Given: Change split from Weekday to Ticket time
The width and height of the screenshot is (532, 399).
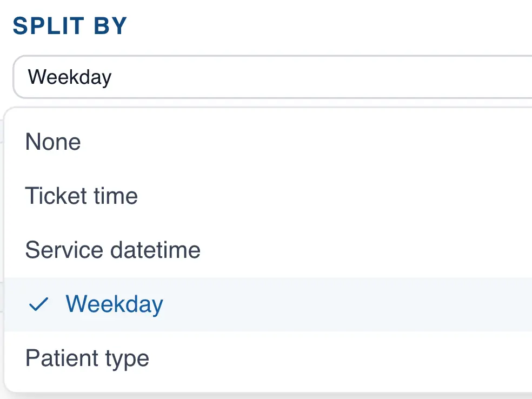Looking at the screenshot, I should click(82, 196).
